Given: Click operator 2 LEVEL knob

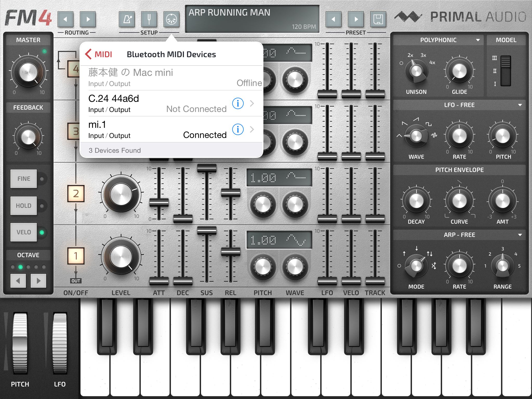Looking at the screenshot, I should pos(121,194).
